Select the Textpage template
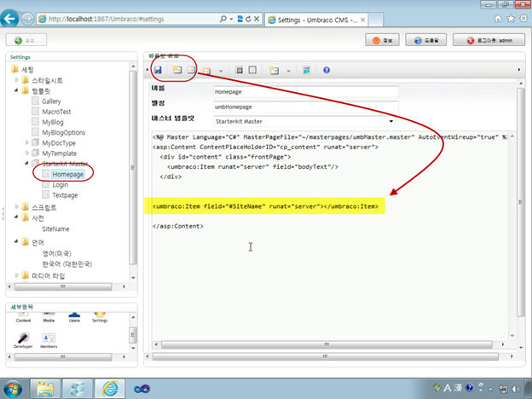Viewport: 532px width, 399px height. coord(65,195)
